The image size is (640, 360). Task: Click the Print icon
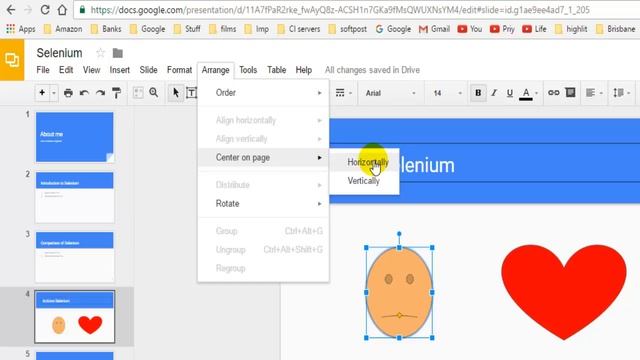pos(68,93)
